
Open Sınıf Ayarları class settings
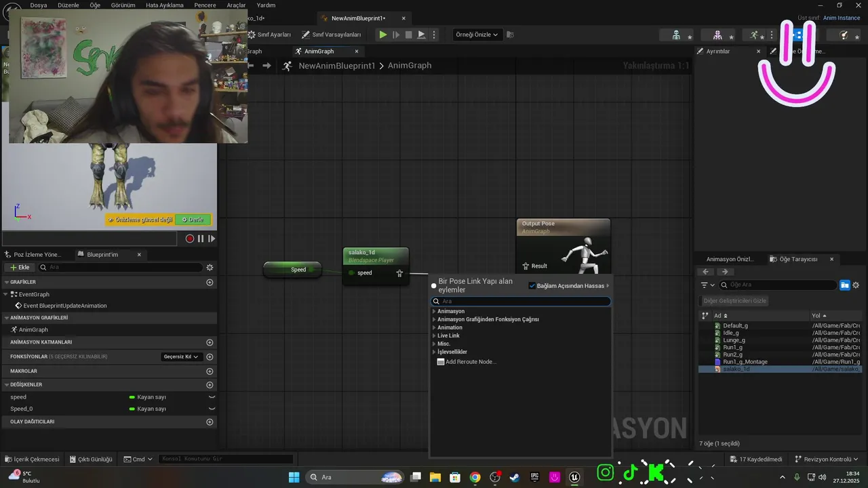pyautogui.click(x=270, y=35)
